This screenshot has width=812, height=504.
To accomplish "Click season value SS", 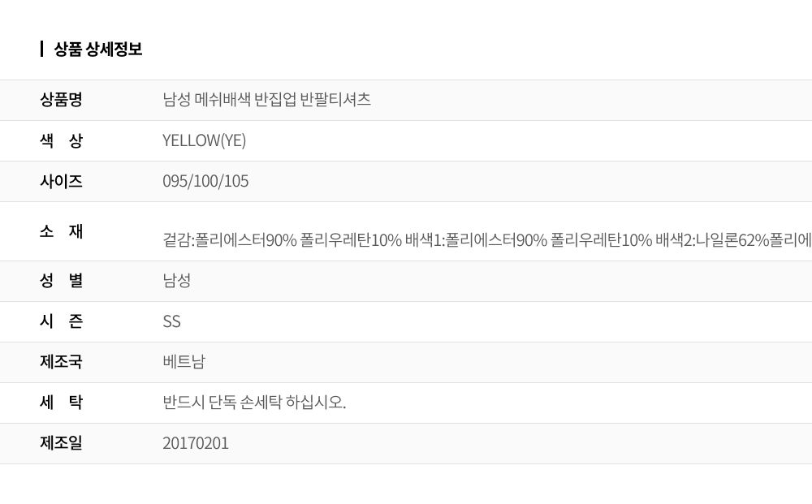I will click(x=171, y=321).
